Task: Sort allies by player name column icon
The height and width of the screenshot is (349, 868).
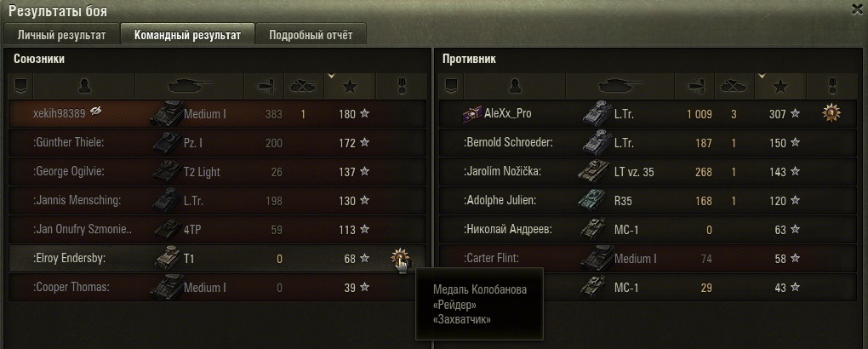Action: 85,86
